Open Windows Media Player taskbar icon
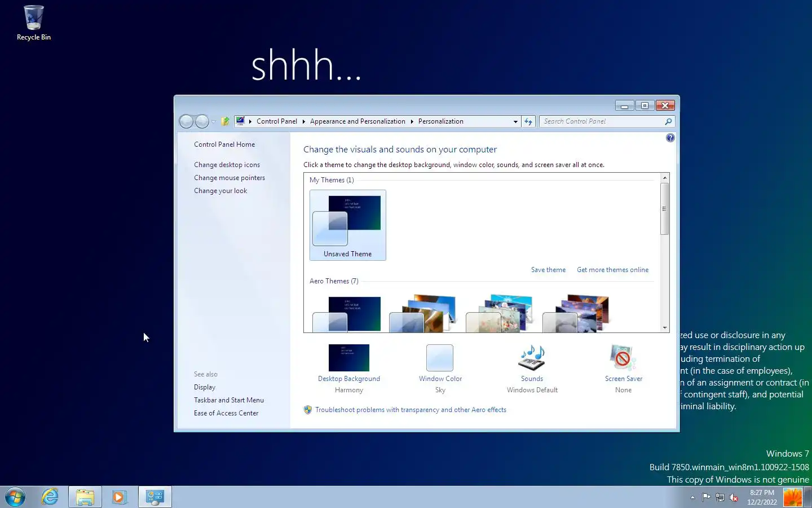 coord(119,497)
